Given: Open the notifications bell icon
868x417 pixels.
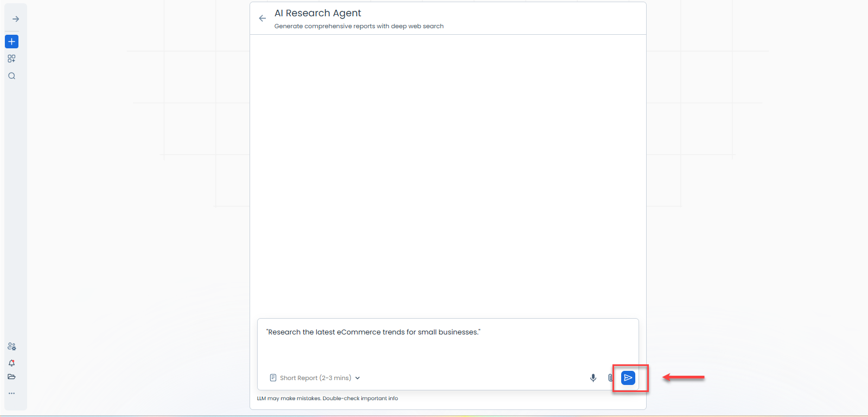Looking at the screenshot, I should [11, 363].
